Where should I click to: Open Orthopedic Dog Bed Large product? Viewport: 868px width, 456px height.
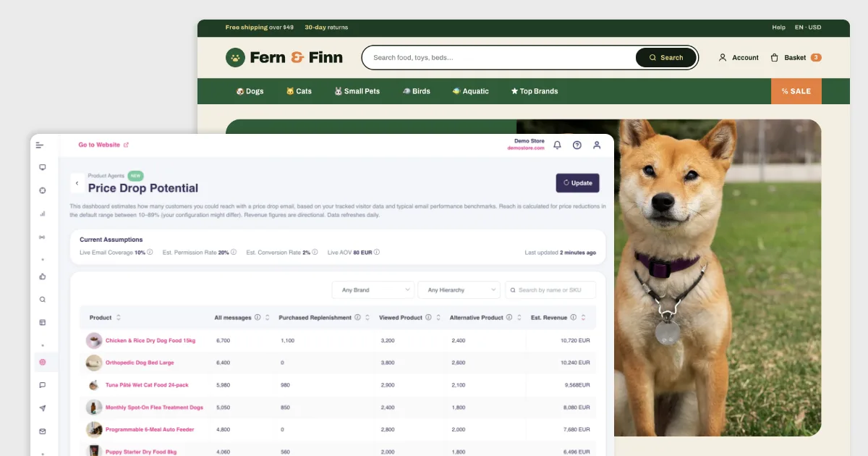click(x=140, y=363)
